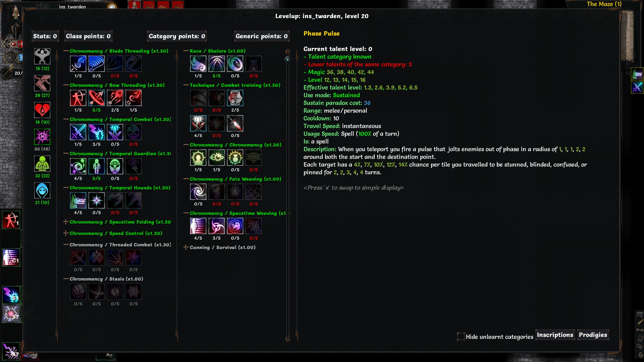The height and width of the screenshot is (362, 644).
Task: Open the Prodigies dialog
Action: coord(593,335)
